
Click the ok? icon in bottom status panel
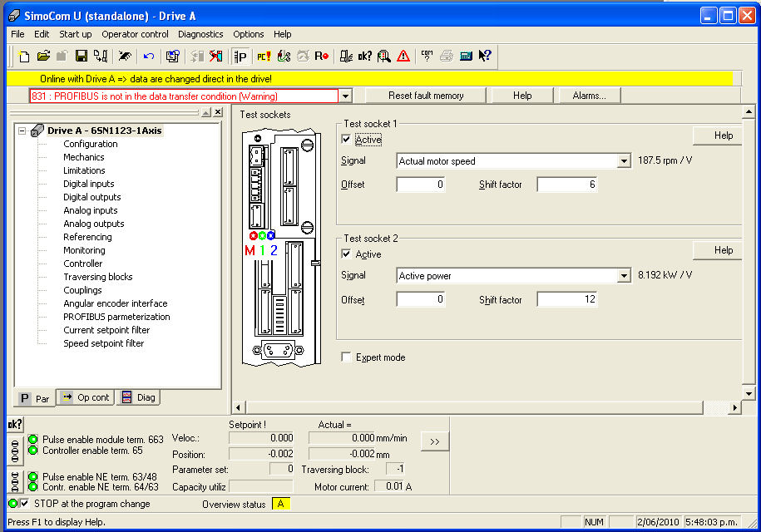point(15,424)
